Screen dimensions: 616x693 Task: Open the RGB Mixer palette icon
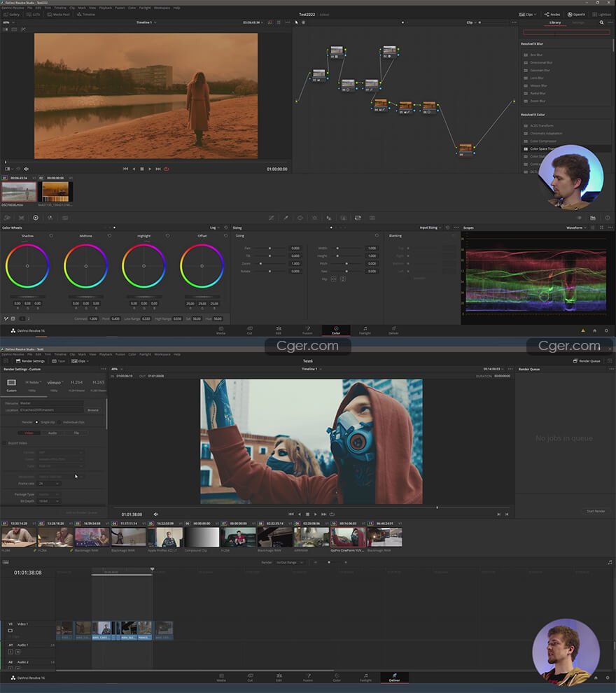point(50,218)
